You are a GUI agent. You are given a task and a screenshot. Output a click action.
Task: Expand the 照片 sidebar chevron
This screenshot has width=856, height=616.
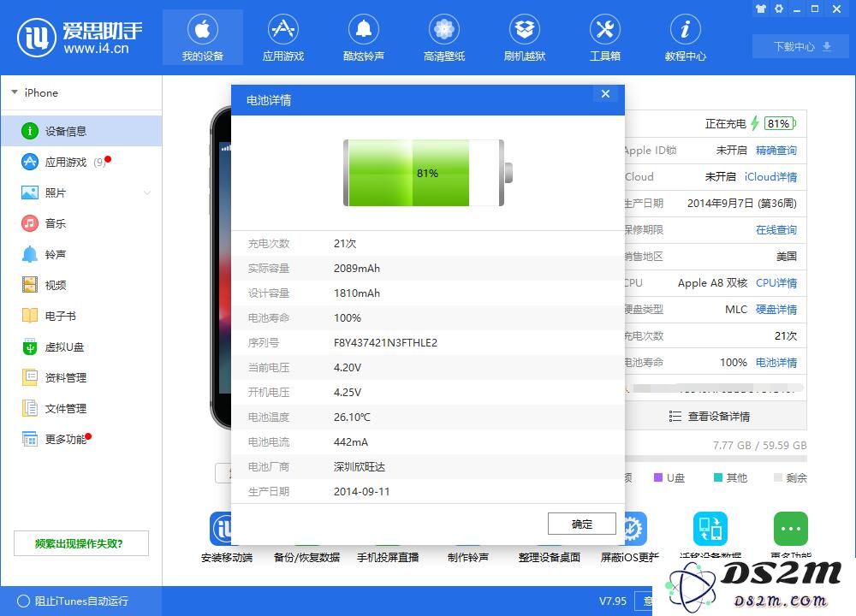pyautogui.click(x=147, y=192)
